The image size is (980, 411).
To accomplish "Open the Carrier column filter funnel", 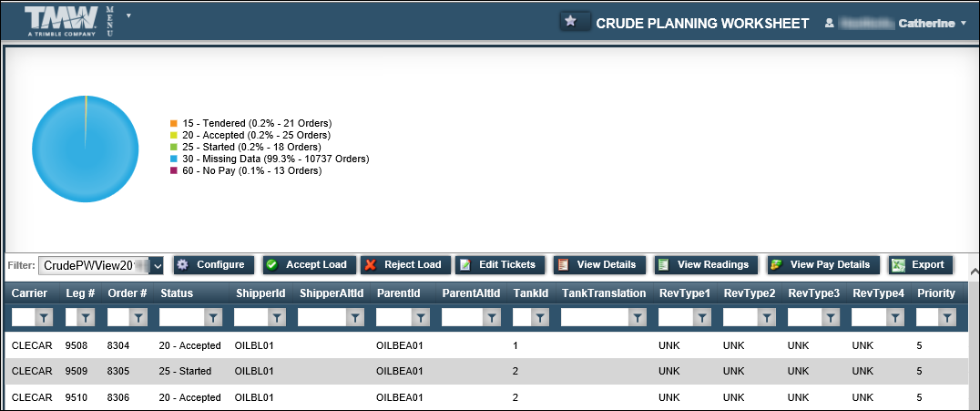I will point(45,317).
